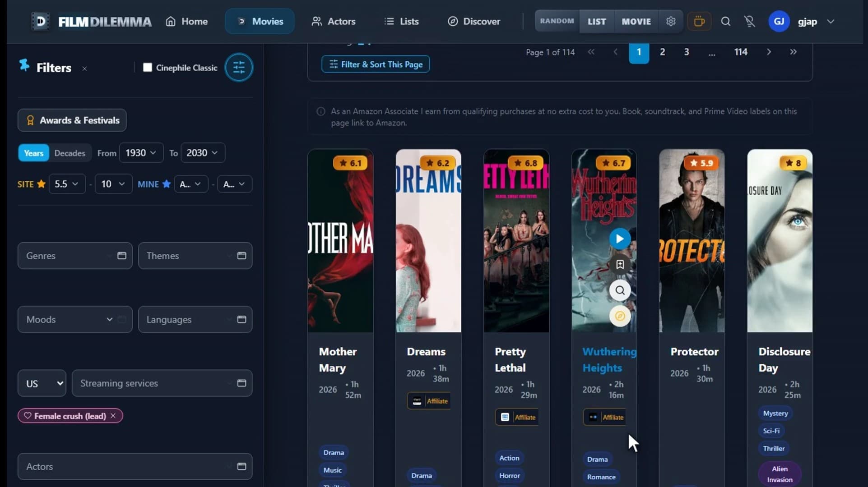Play the Wuthering Heights trailer
The height and width of the screenshot is (487, 868).
pos(620,239)
